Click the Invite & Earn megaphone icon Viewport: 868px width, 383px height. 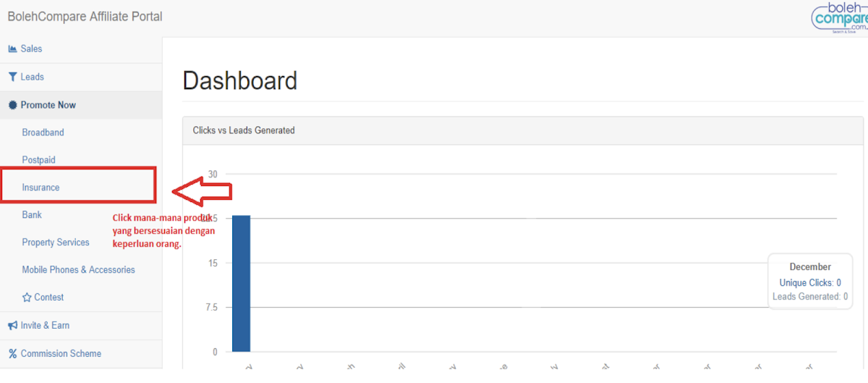click(x=12, y=326)
